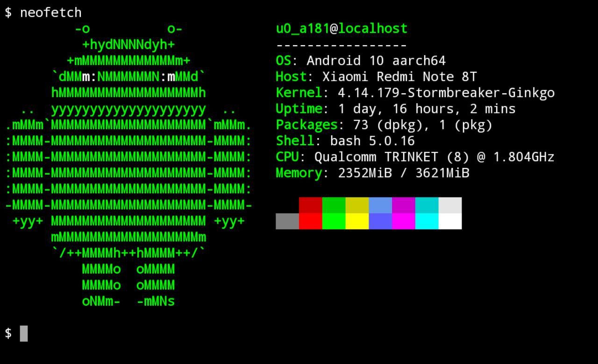
Task: Click the medium gray bottom-row color block
Action: [287, 221]
